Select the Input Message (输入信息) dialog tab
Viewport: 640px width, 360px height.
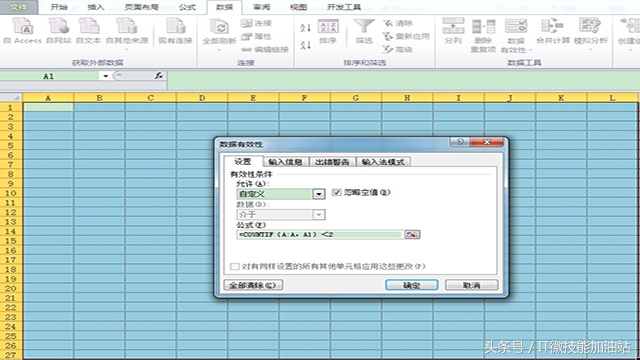click(x=285, y=162)
